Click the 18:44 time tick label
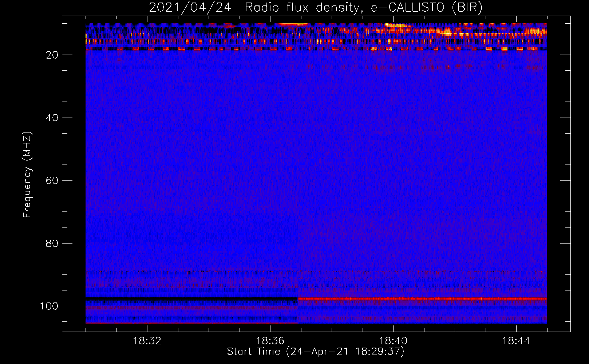The height and width of the screenshot is (364, 589). pos(516,341)
